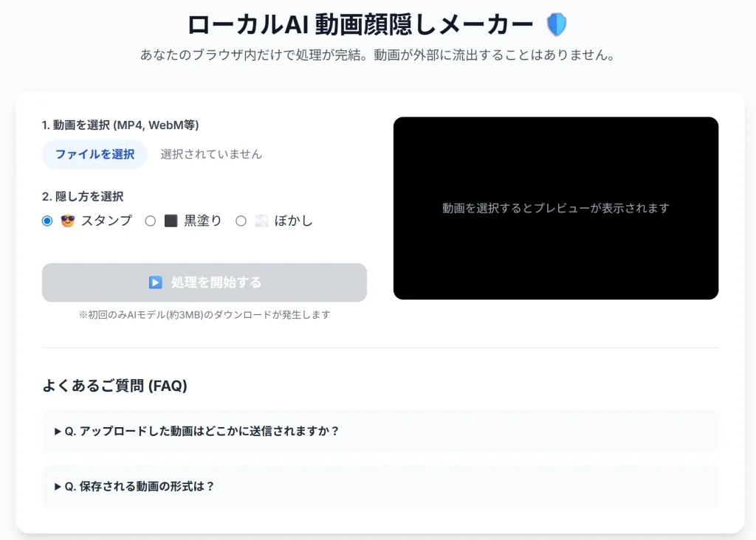Select the 黒塗り radio button

(x=151, y=221)
